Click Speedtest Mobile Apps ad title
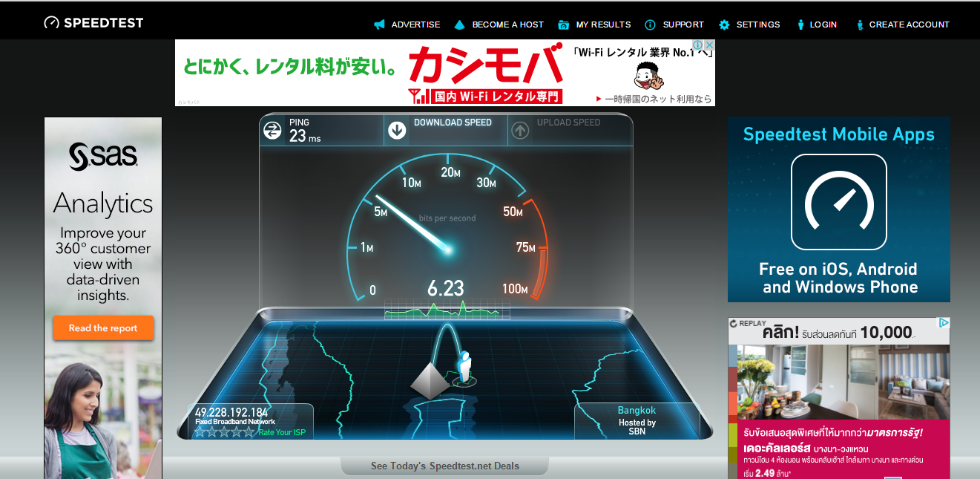Viewport: 980px width, 479px height. click(x=839, y=134)
